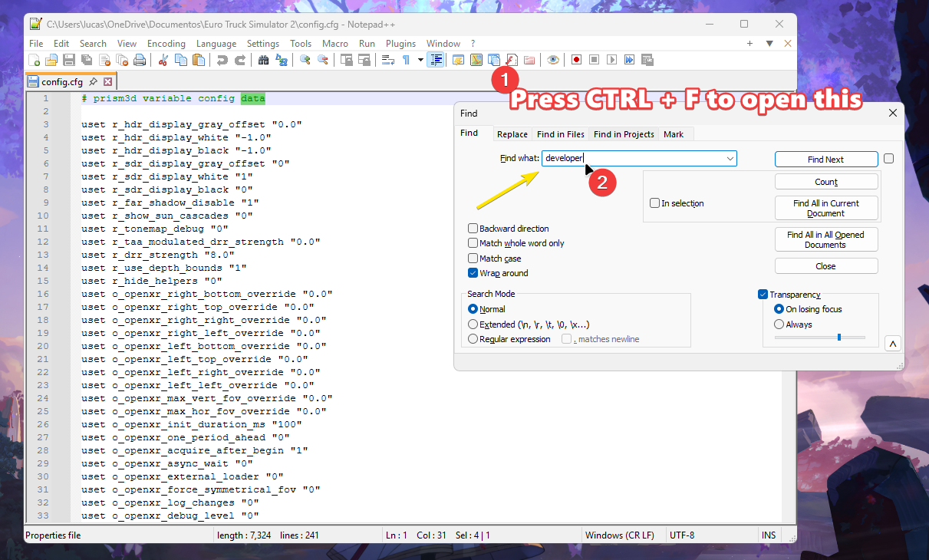
Task: Open dropdown arrow next to pilcrow icon
Action: click(x=420, y=60)
